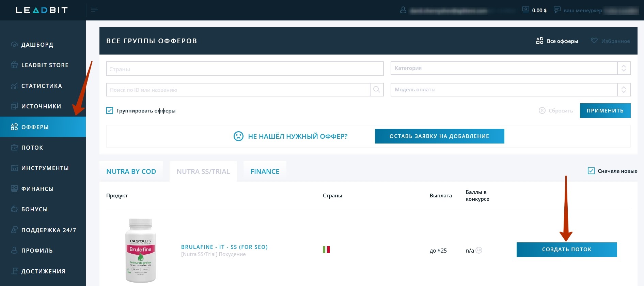Click the Достижения flag icon
Viewport: 644px width, 286px height.
coord(14,271)
